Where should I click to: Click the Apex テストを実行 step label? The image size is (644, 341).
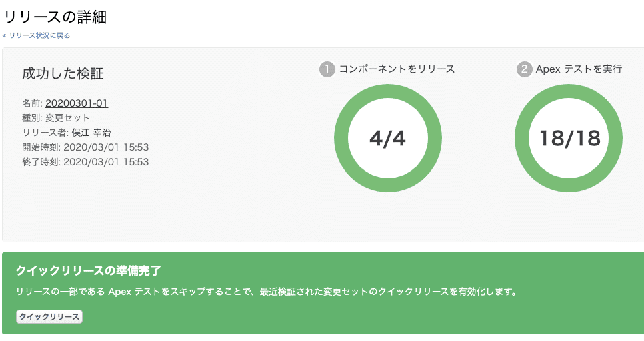(579, 69)
